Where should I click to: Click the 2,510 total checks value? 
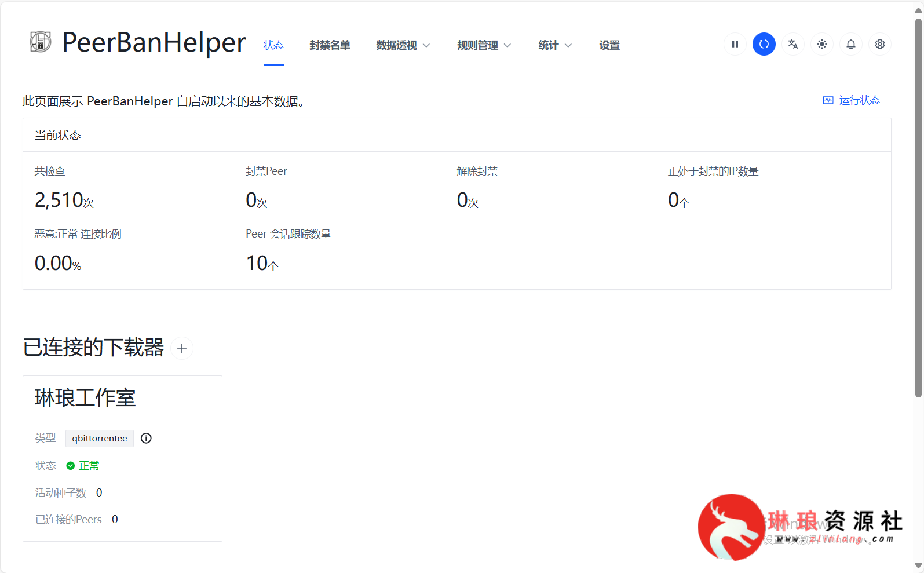pyautogui.click(x=64, y=200)
